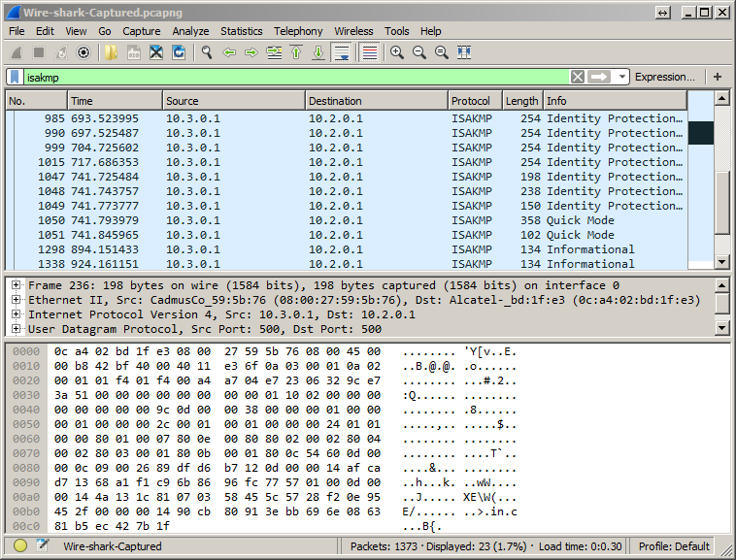736x560 pixels.
Task: Click hex offset 0030 row
Action: click(x=26, y=395)
